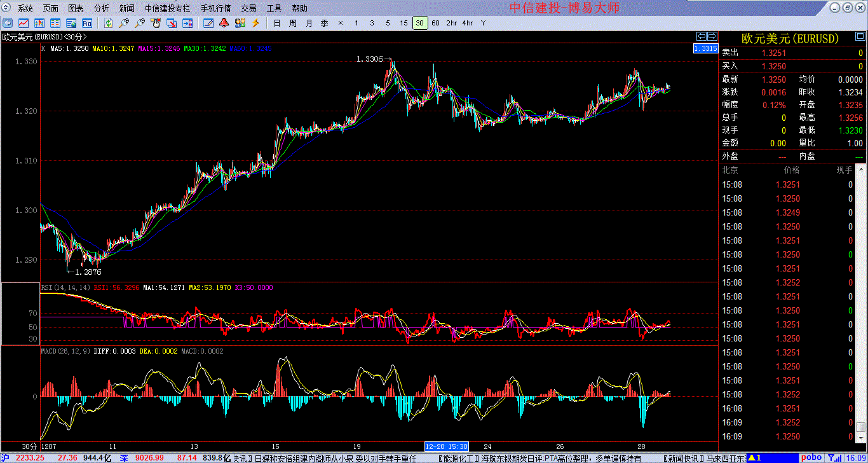This screenshot has width=868, height=463.
Task: Click the green refresh icon
Action: (x=109, y=23)
